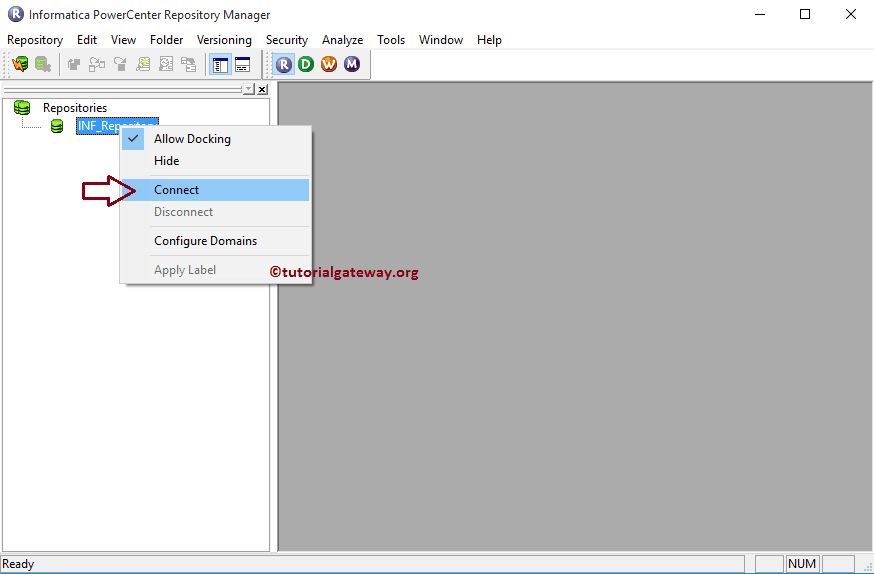Open the Navigator panel dropdown arrow
The height and width of the screenshot is (574, 874).
(x=249, y=89)
